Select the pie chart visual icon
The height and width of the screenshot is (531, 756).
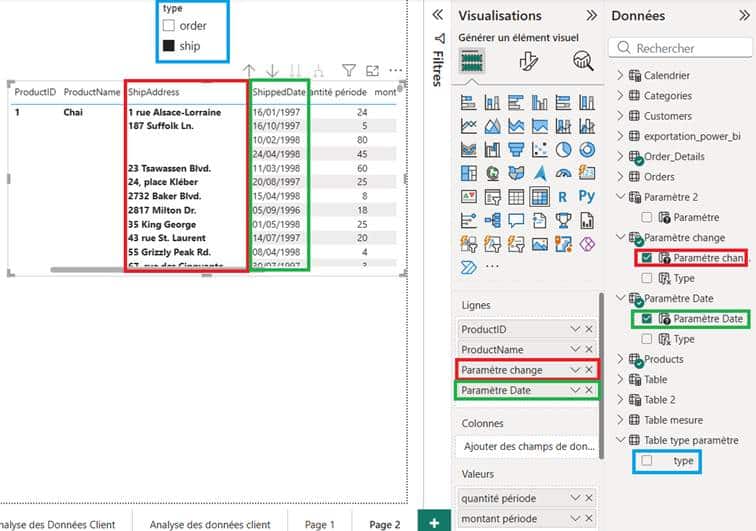click(564, 149)
